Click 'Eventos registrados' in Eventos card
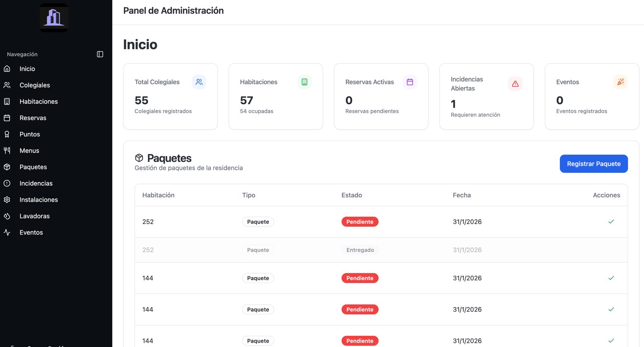 pyautogui.click(x=582, y=111)
